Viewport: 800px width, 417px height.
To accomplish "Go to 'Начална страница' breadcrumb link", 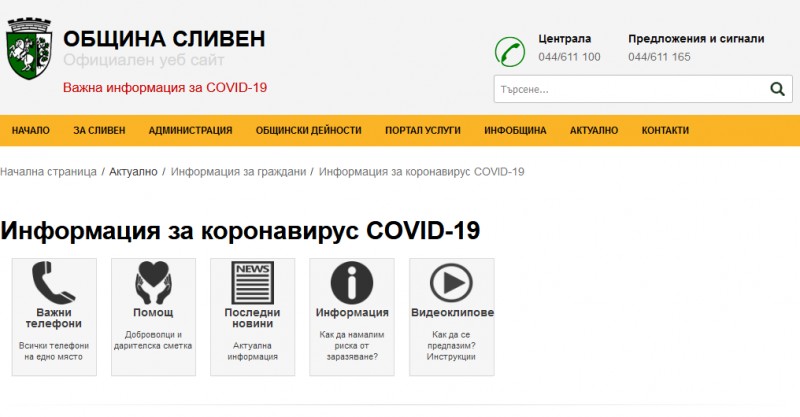I will [x=48, y=172].
